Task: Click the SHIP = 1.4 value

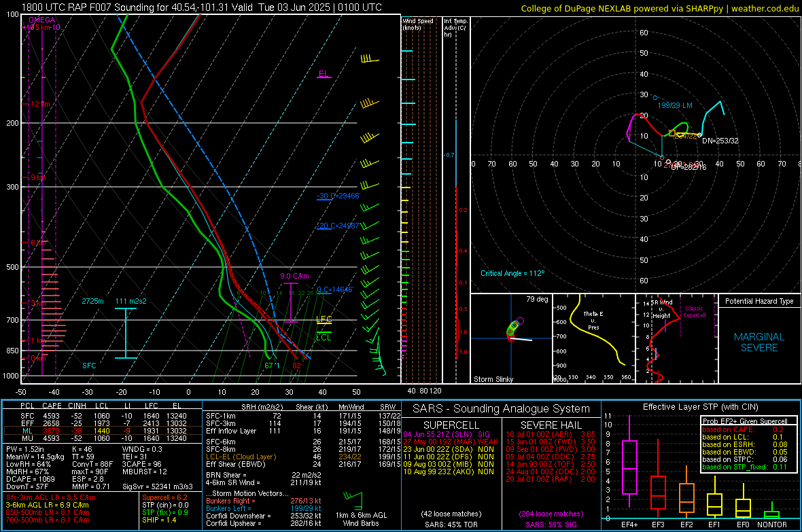Action: pyautogui.click(x=159, y=520)
